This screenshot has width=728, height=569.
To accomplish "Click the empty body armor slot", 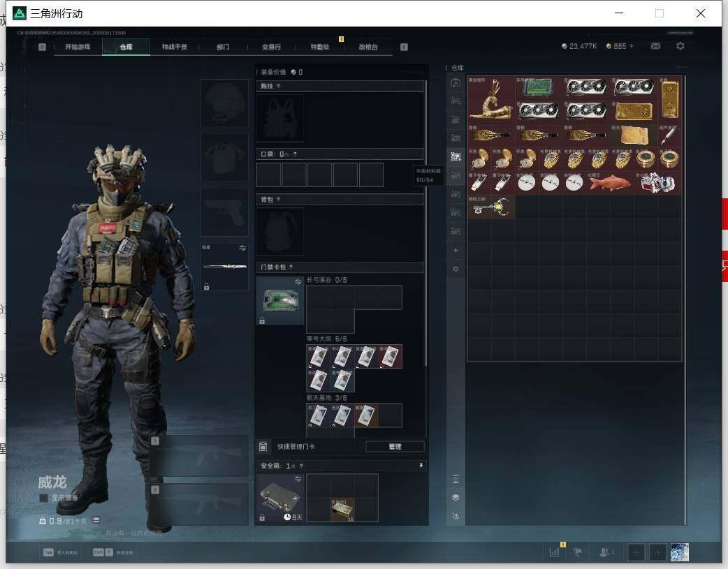I will click(224, 158).
